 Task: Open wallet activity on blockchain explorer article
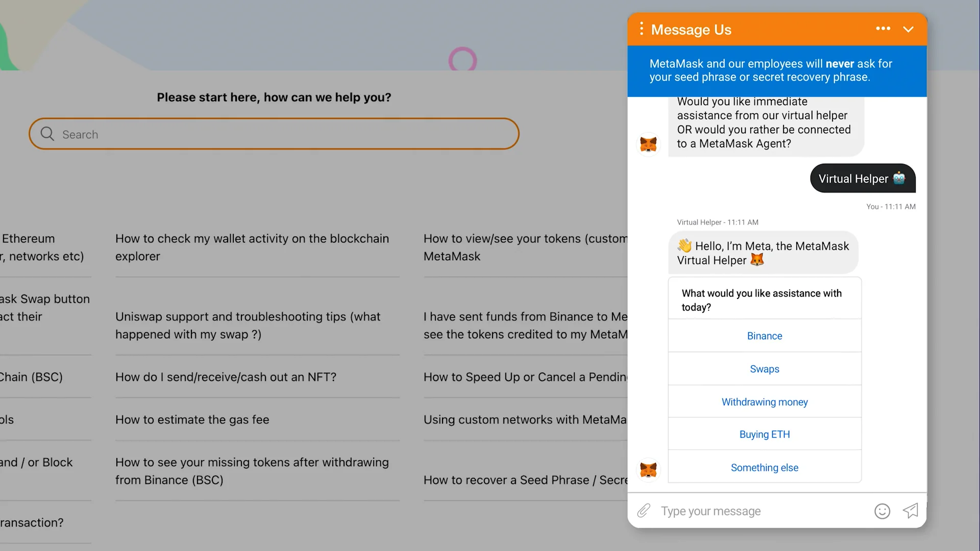click(252, 247)
